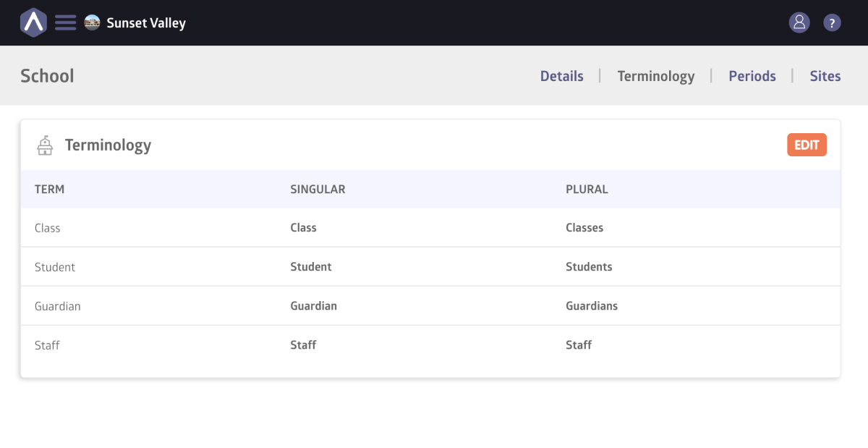The image size is (868, 448).
Task: Click the plural value Classes
Action: coord(584,228)
